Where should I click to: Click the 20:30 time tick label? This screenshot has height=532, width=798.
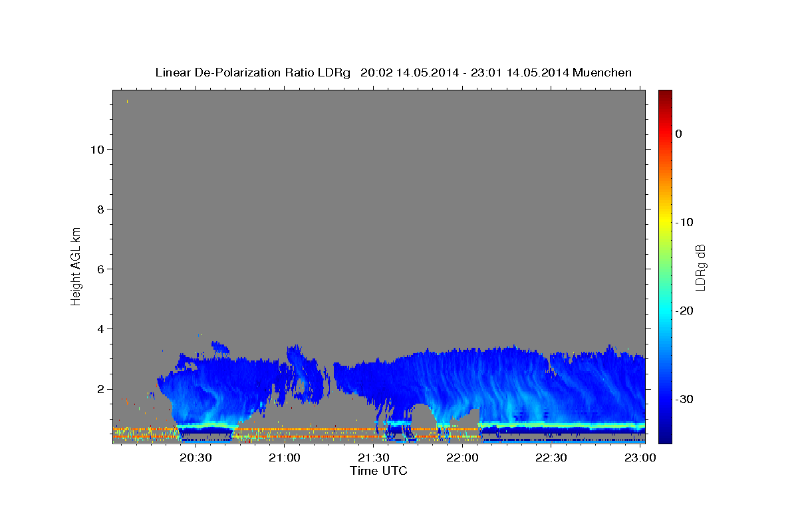pyautogui.click(x=196, y=458)
